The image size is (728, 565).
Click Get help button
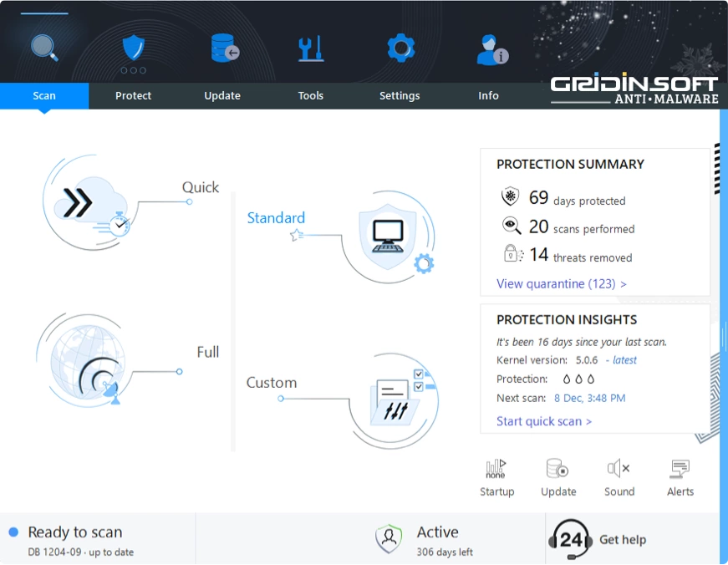623,539
